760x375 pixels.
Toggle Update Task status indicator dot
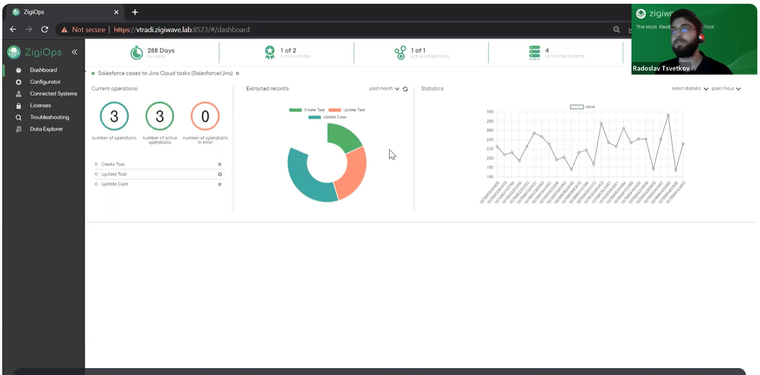96,174
